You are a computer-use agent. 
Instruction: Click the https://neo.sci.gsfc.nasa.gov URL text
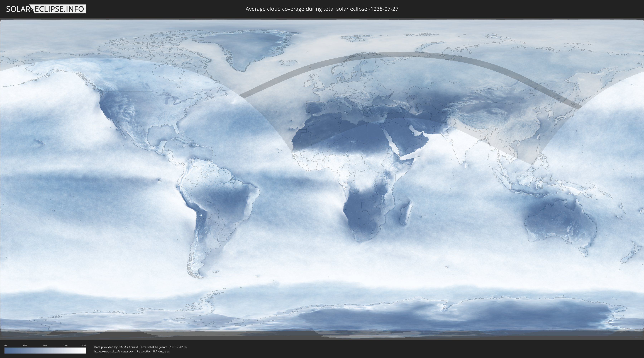pyautogui.click(x=114, y=352)
